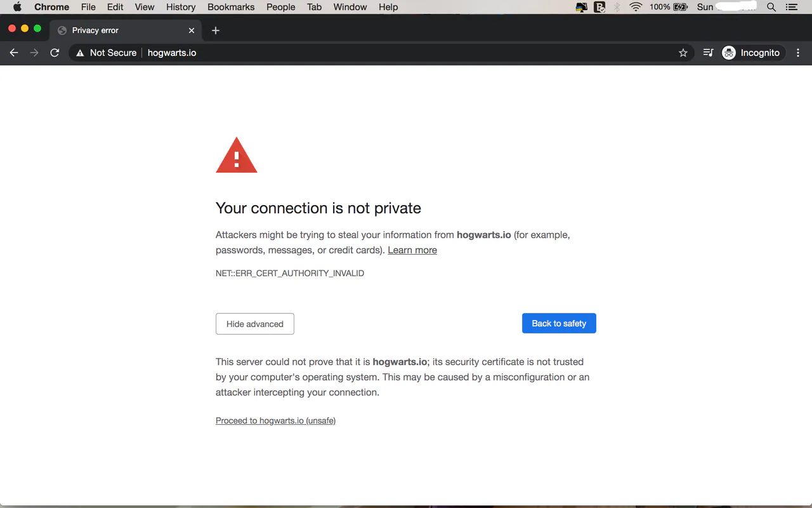Go back using the browser back arrow
The image size is (812, 508).
coord(14,53)
